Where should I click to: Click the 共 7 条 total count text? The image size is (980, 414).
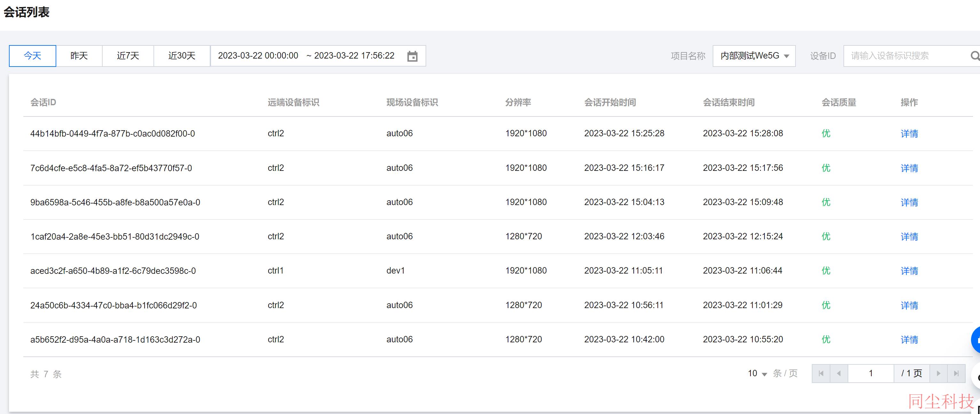coord(46,374)
